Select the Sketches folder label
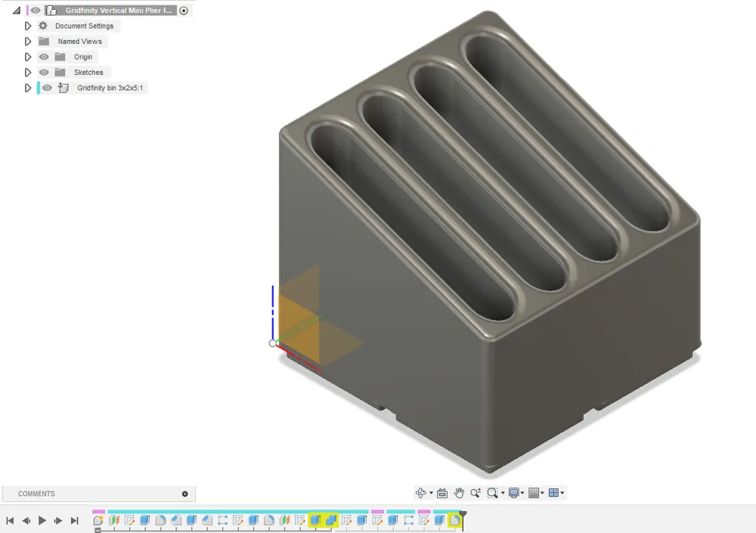 [89, 72]
